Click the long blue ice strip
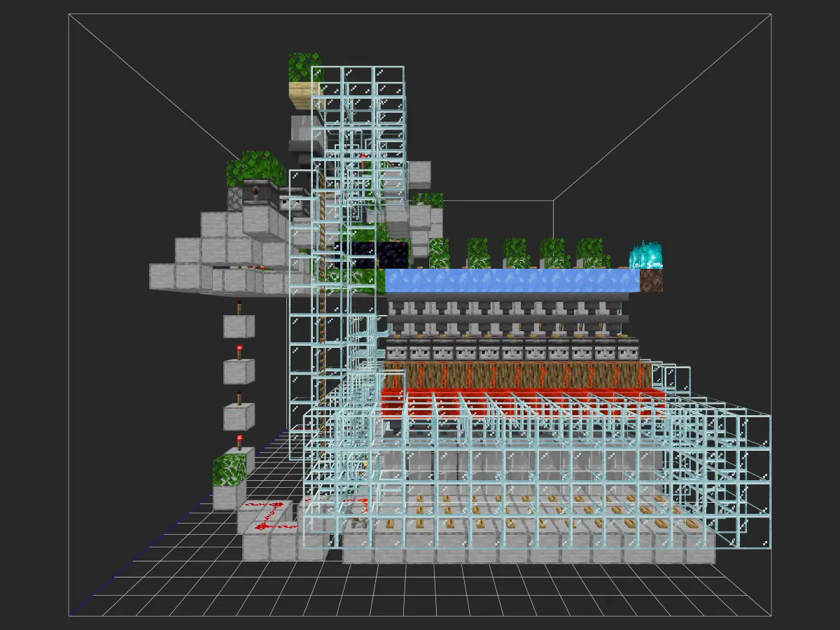The width and height of the screenshot is (840, 630). [511, 281]
